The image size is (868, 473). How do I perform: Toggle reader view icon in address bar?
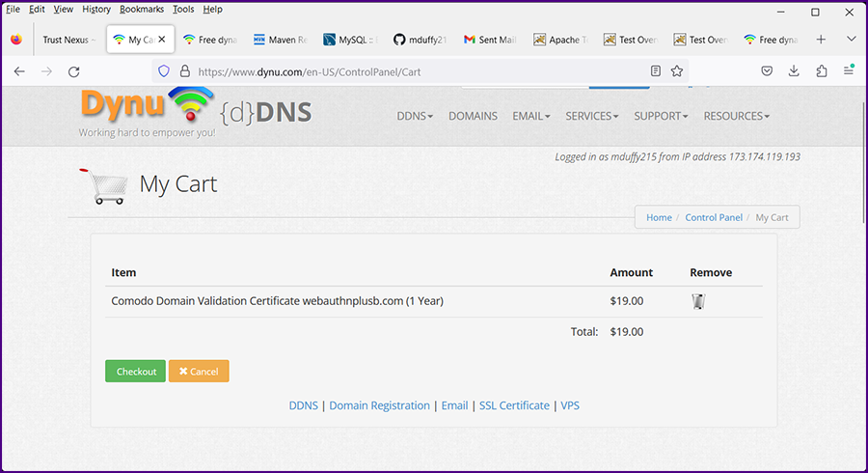click(x=656, y=71)
